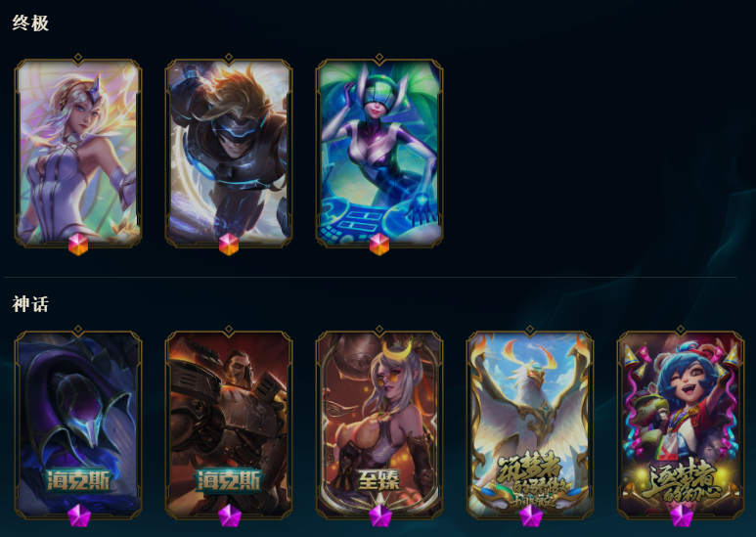Viewport: 756px width, 537px height.
Task: Open the Pulsefire Ezreal skin card
Action: [x=229, y=153]
